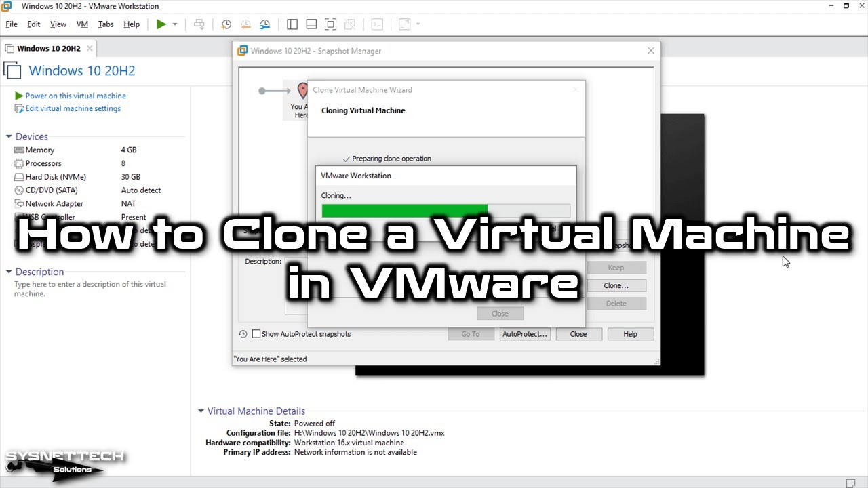Open the Tabs menu
This screenshot has width=868, height=488.
(x=106, y=24)
